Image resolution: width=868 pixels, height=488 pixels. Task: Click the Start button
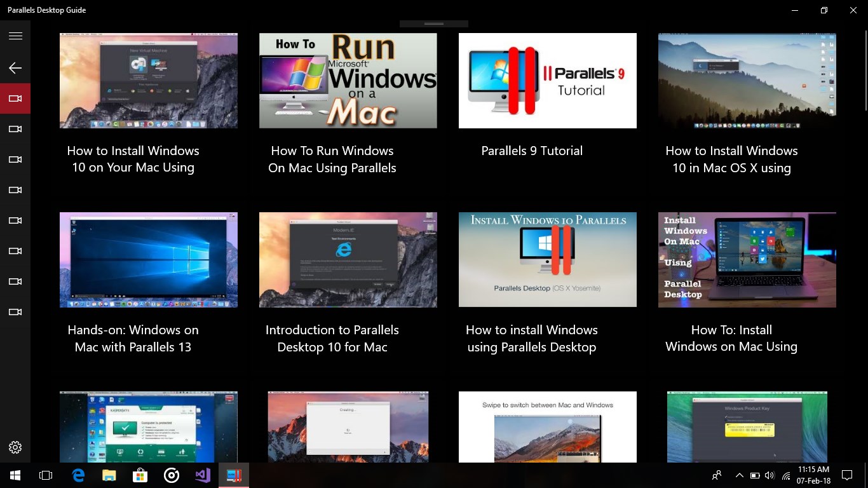(14, 475)
